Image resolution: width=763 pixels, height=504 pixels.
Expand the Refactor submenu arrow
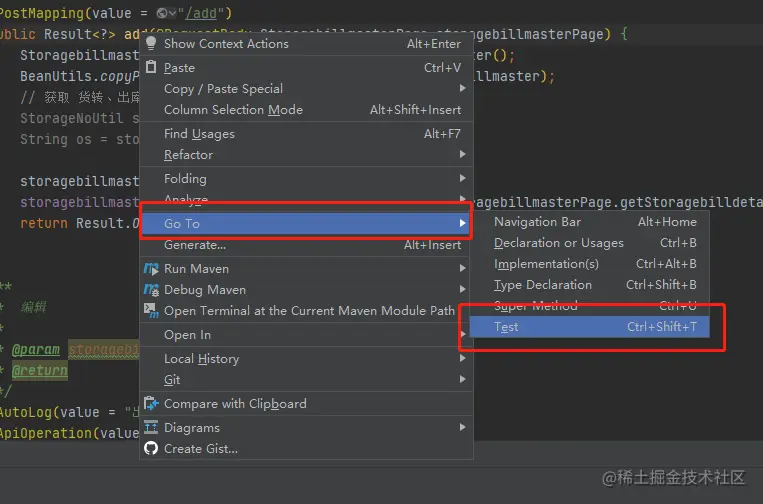point(462,155)
